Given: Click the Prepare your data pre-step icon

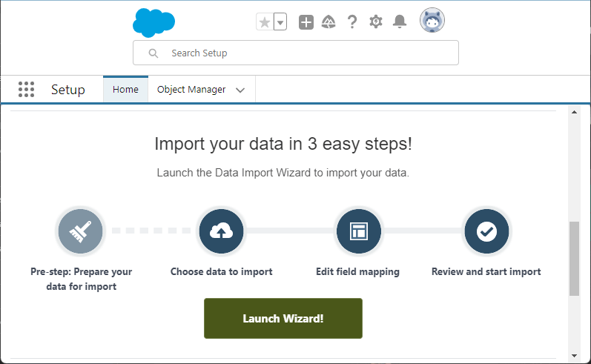Looking at the screenshot, I should click(x=80, y=231).
